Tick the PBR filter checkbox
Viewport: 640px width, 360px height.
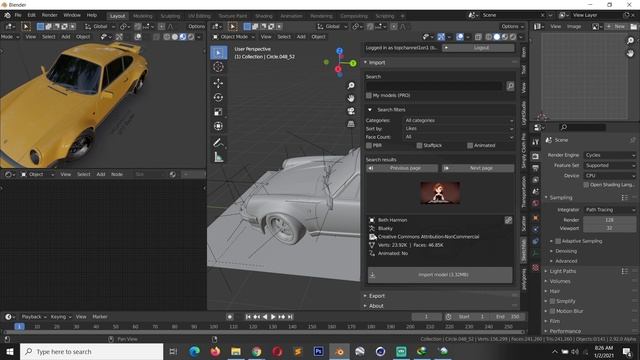369,145
